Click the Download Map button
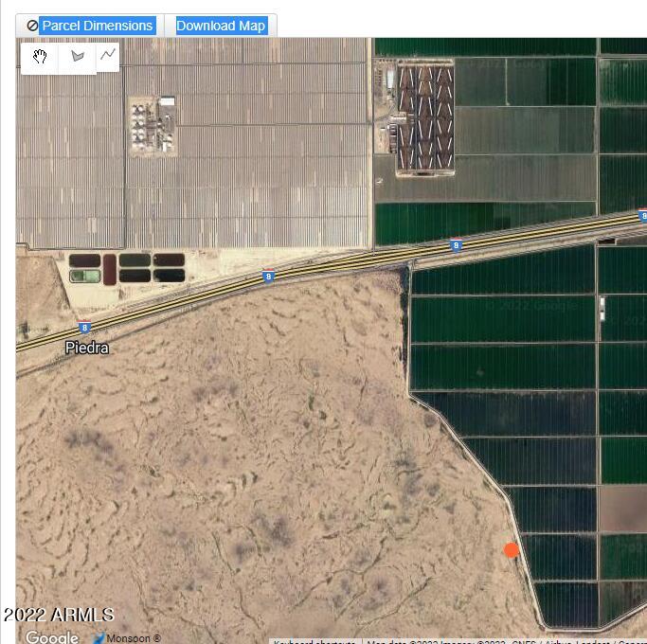Image resolution: width=647 pixels, height=644 pixels. [221, 26]
